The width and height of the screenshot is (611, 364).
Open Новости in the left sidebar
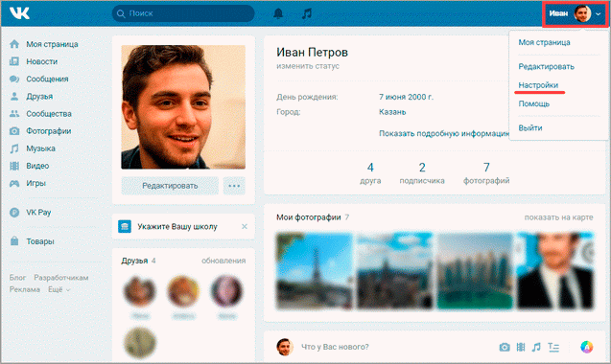[x=41, y=61]
